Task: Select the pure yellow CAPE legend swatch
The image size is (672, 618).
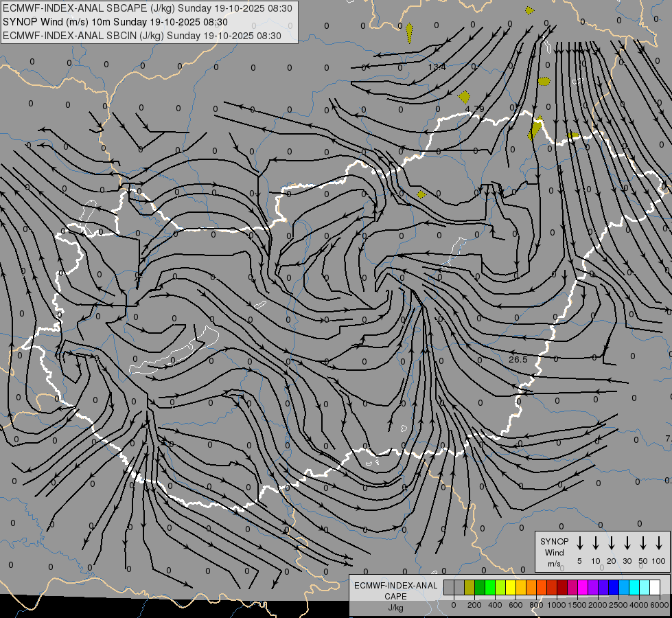Action: 511,588
